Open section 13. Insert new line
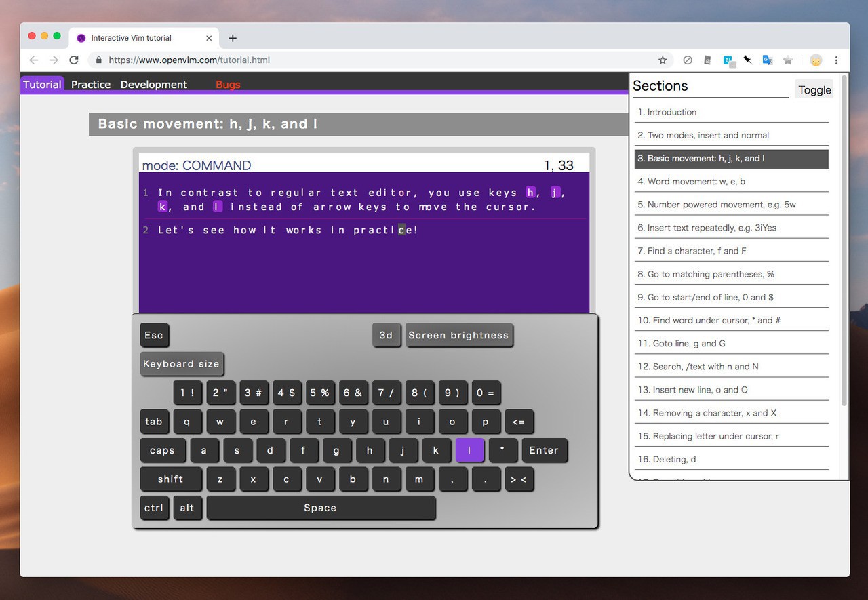 [x=732, y=389]
